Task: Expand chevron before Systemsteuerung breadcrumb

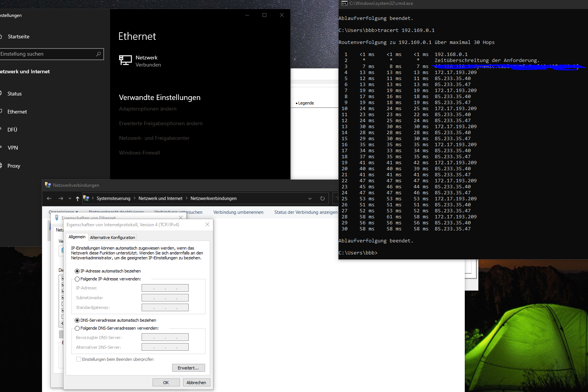Action: click(x=93, y=198)
